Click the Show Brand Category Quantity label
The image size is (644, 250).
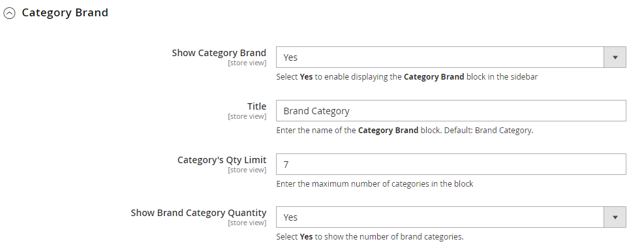coord(198,213)
